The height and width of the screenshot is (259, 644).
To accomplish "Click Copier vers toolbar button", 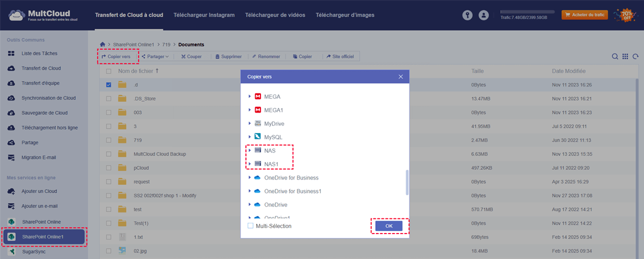I will 116,57.
